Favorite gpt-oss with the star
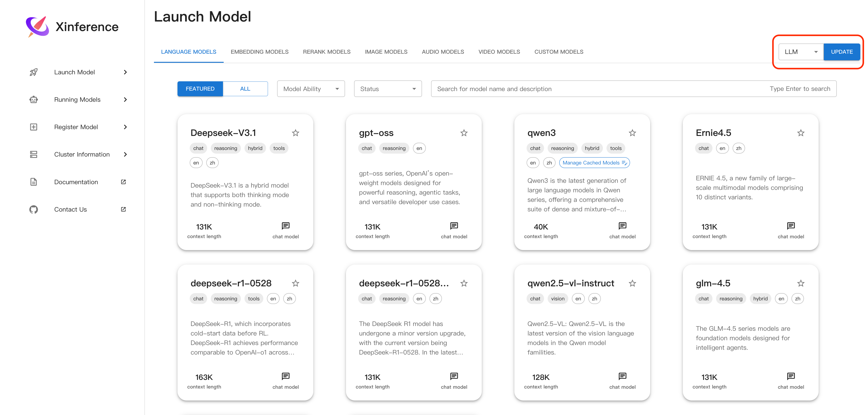Image resolution: width=868 pixels, height=415 pixels. click(464, 133)
